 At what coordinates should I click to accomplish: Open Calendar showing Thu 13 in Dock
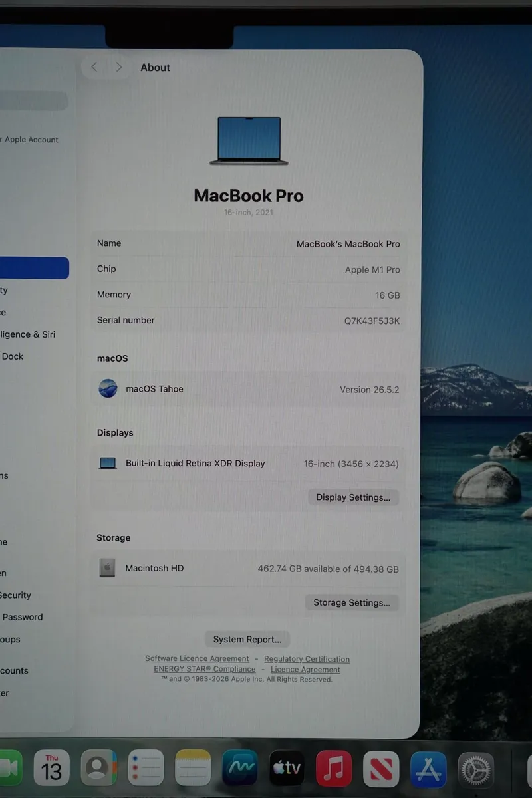click(51, 768)
